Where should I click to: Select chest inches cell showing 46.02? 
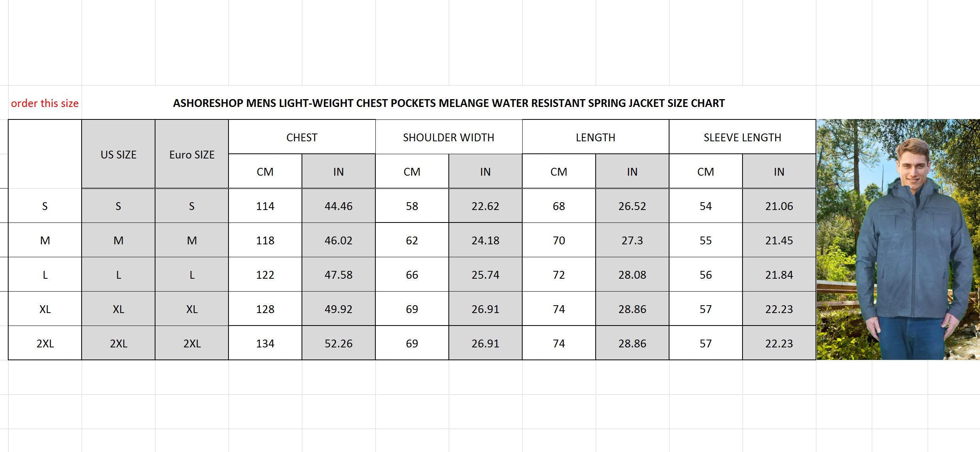tap(339, 240)
